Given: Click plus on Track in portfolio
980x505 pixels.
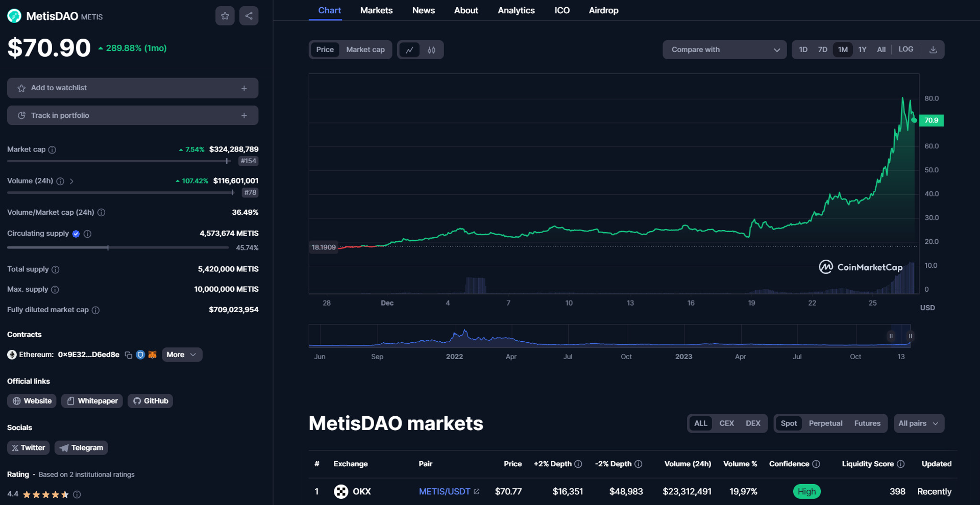Looking at the screenshot, I should pyautogui.click(x=244, y=116).
